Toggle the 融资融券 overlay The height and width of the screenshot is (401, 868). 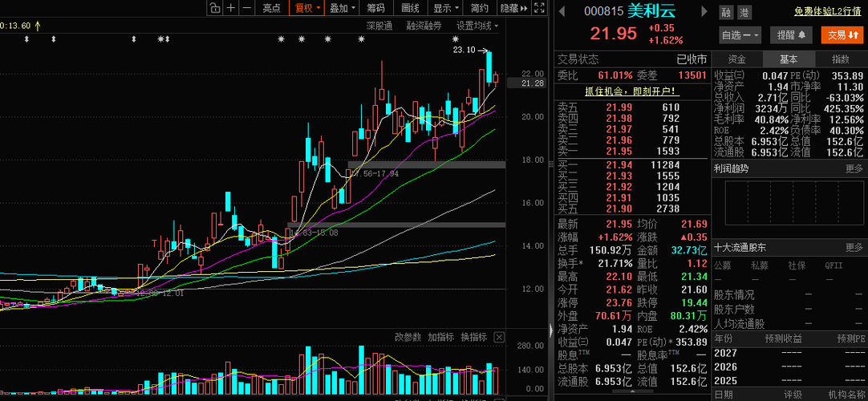[424, 26]
